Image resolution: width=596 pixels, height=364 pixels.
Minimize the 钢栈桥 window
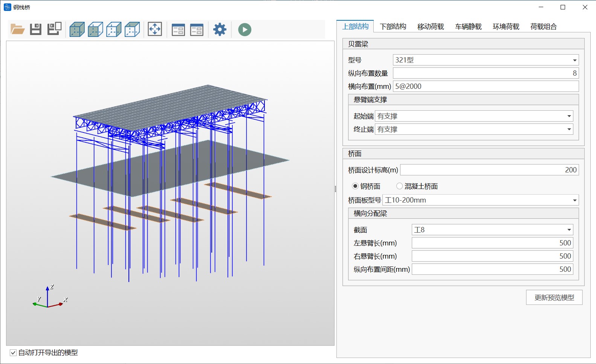541,7
